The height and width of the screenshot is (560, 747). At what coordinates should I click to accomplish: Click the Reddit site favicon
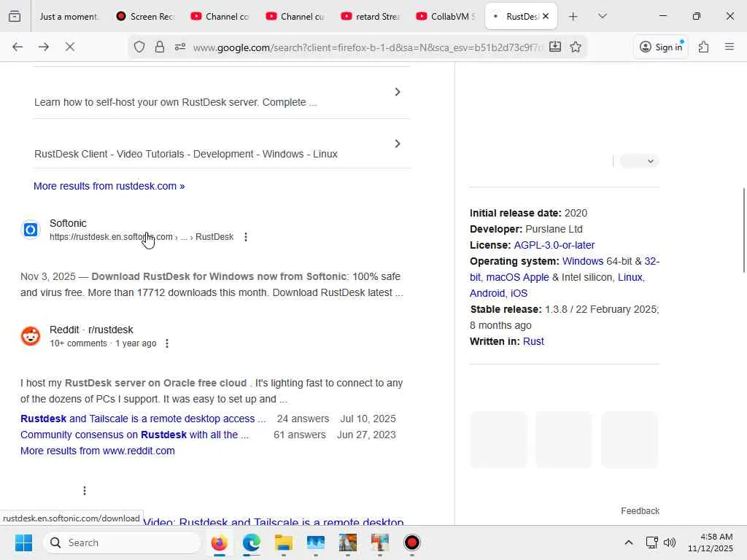[31, 336]
